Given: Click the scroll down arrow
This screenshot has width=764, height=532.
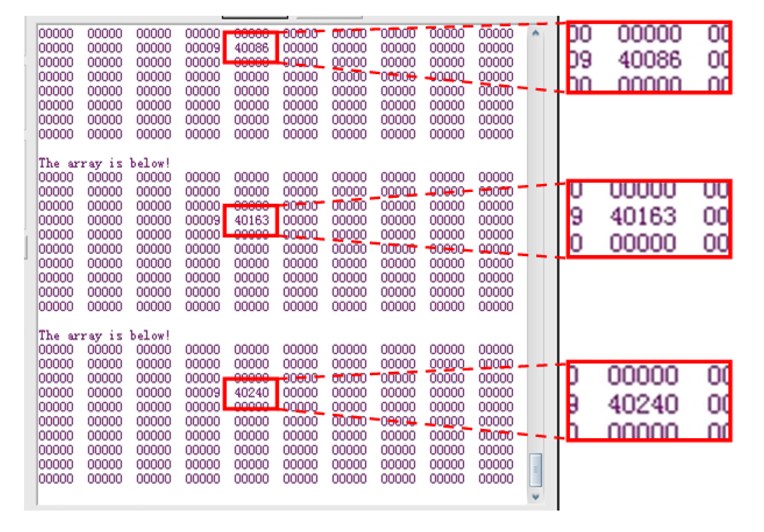Looking at the screenshot, I should point(535,497).
